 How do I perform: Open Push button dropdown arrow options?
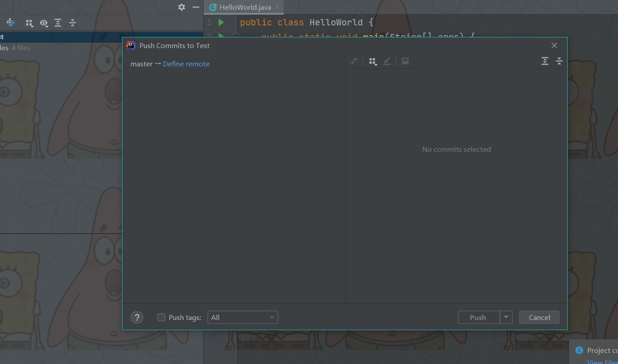(506, 317)
